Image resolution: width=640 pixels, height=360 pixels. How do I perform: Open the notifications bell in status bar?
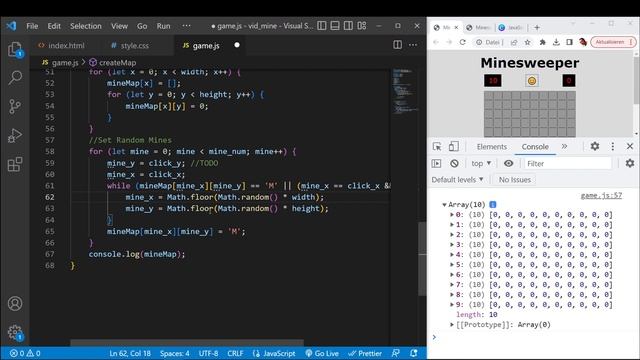(x=413, y=353)
